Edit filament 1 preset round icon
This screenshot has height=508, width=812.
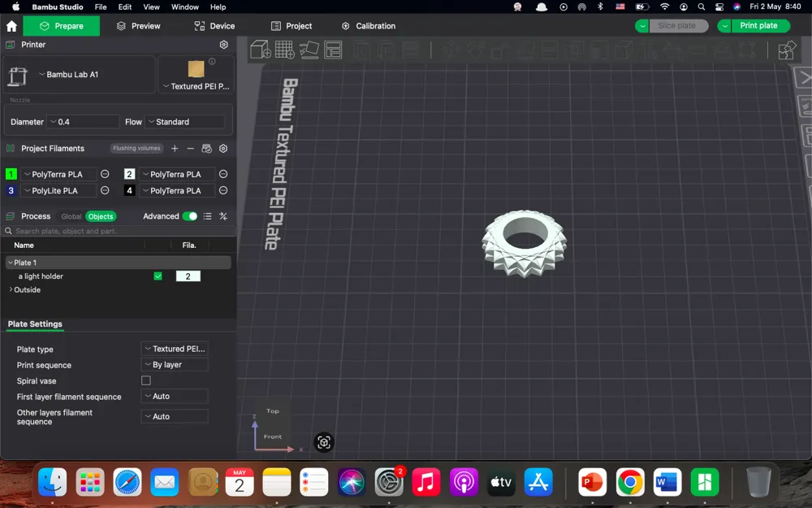tap(105, 174)
